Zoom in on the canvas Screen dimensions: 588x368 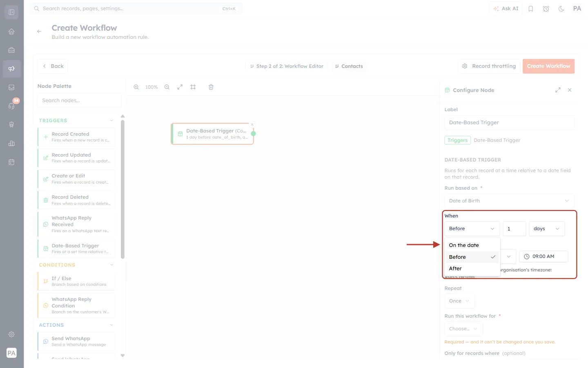coord(136,87)
